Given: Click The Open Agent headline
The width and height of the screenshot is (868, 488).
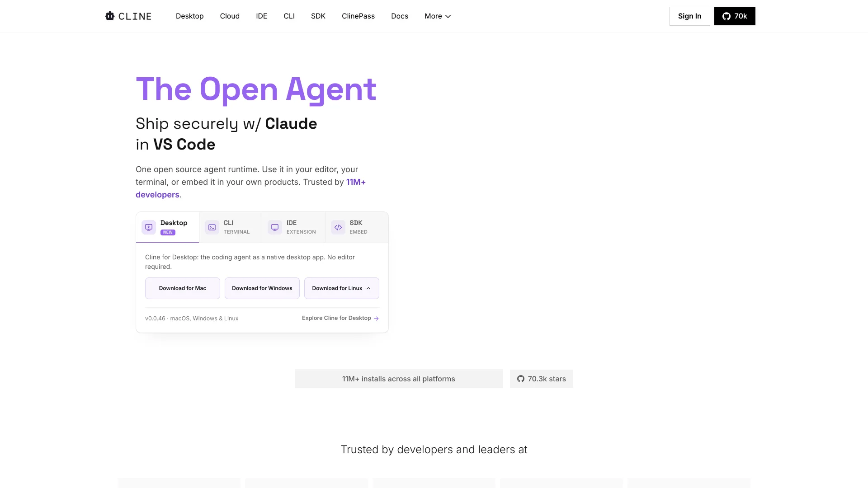Looking at the screenshot, I should coord(256,89).
